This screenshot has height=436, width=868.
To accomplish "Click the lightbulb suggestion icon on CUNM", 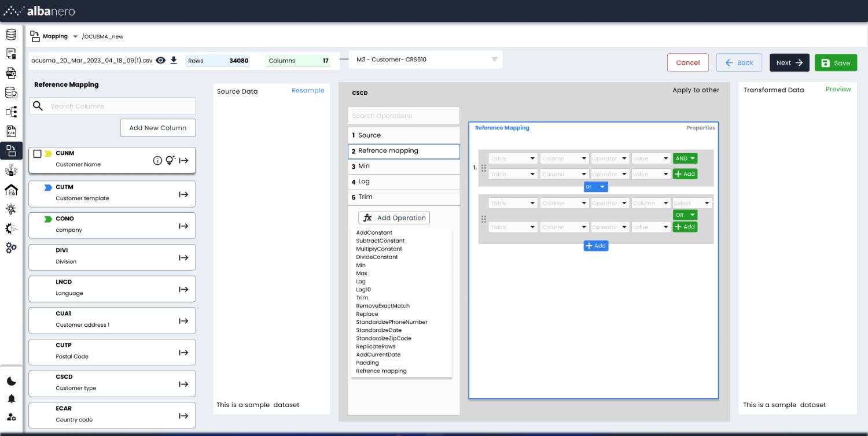I will [x=171, y=161].
